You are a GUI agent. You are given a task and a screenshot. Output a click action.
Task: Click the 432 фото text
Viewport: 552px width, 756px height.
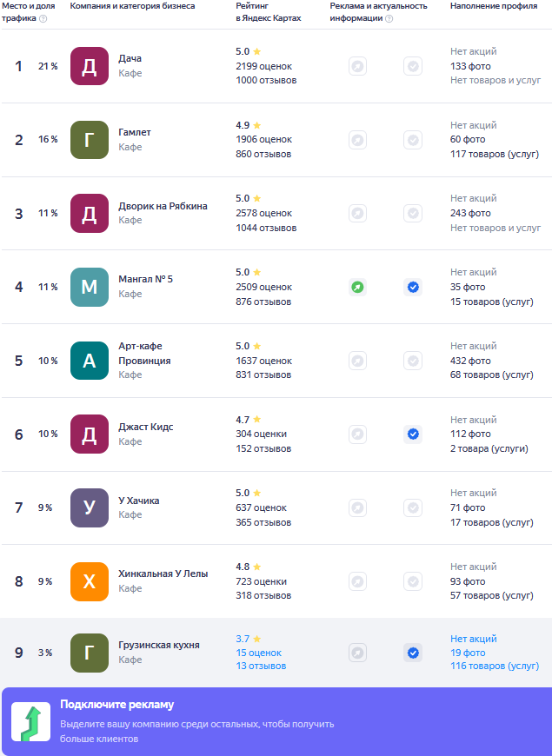tap(470, 361)
